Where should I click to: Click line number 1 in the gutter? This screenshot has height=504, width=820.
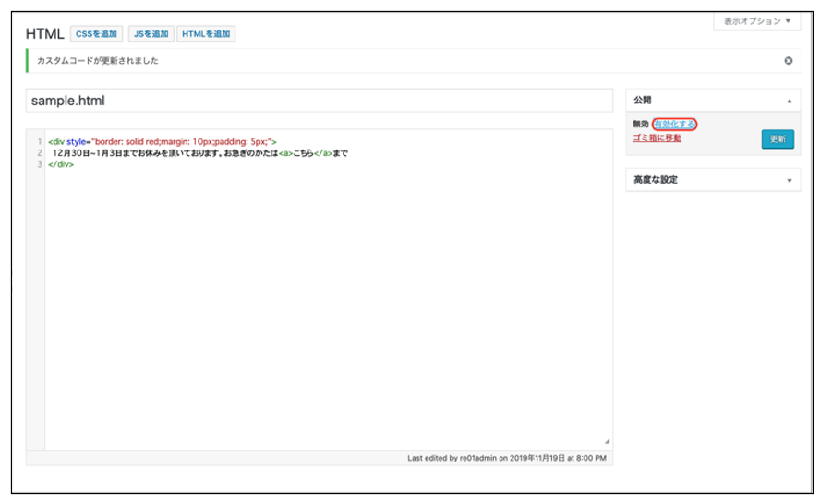[x=39, y=141]
